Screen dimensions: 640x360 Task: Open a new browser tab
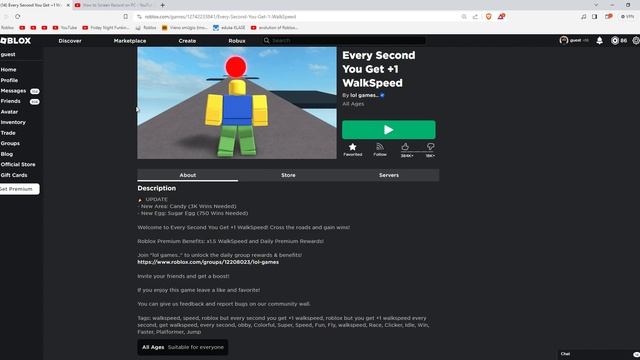pos(162,5)
